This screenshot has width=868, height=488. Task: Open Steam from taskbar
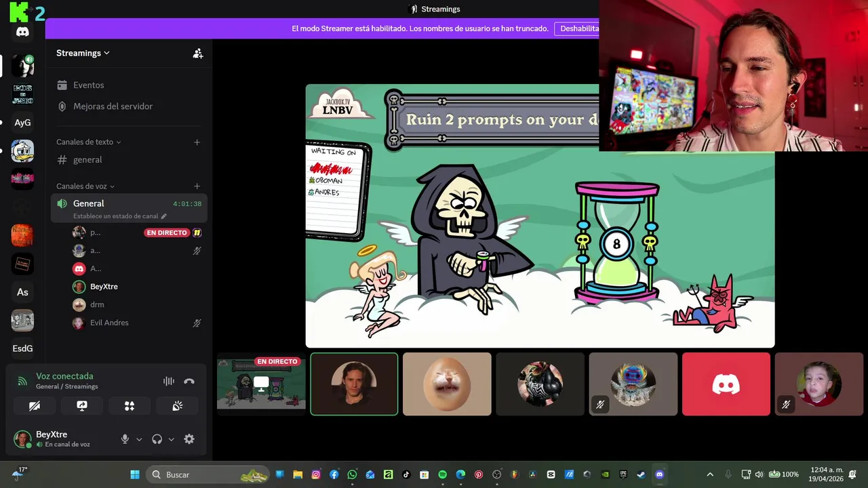click(x=641, y=474)
